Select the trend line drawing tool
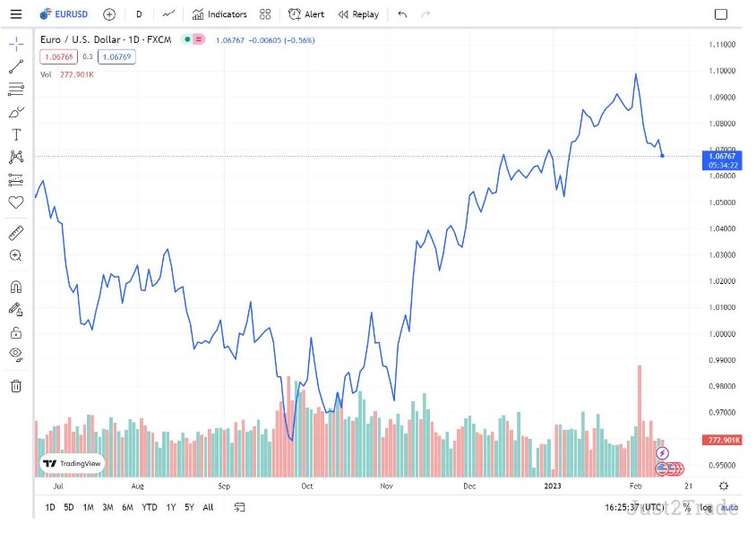The image size is (756, 533). (16, 66)
